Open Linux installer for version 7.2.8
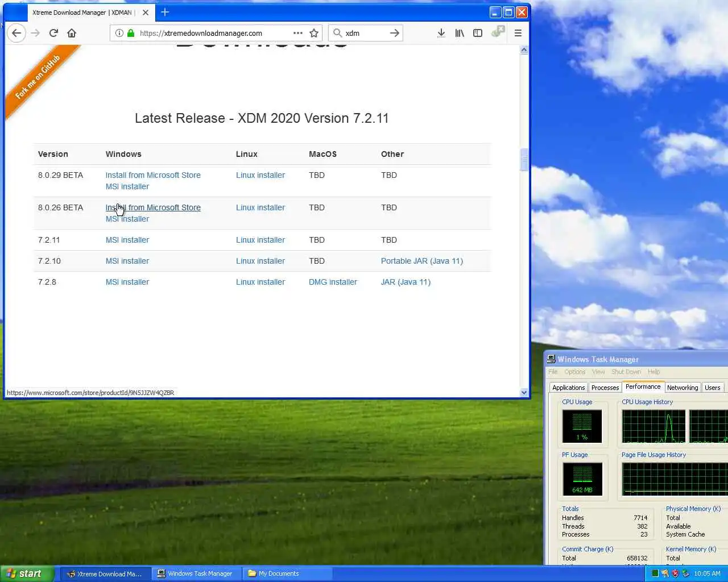 click(260, 282)
